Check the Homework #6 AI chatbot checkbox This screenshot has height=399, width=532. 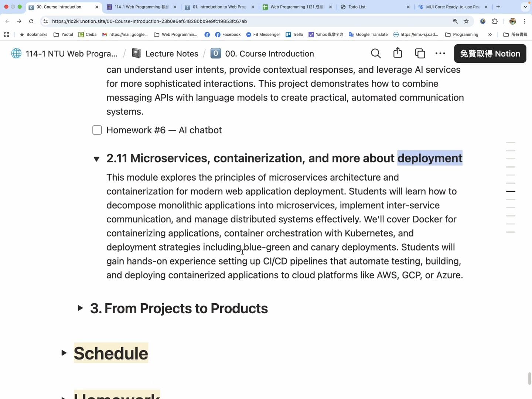[x=97, y=130]
